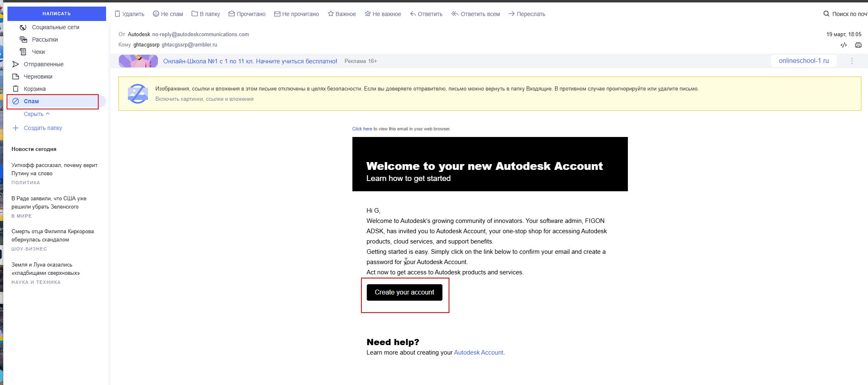Image resolution: width=868 pixels, height=385 pixels.
Task: Click Включить картинки, ссылки и вложения
Action: [x=204, y=99]
